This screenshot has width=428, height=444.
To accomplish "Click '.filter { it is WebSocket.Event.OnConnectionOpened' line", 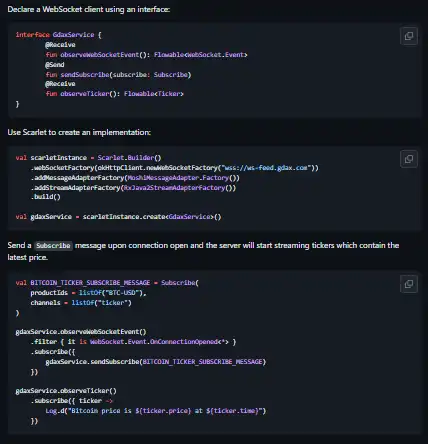I will [x=133, y=342].
